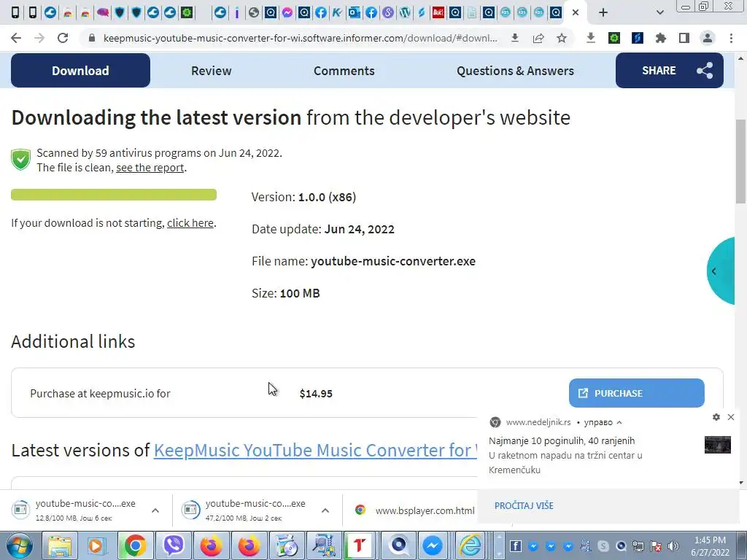Screen dimensions: 747x560
Task: Open the Windows Start menu
Action: coord(18,545)
